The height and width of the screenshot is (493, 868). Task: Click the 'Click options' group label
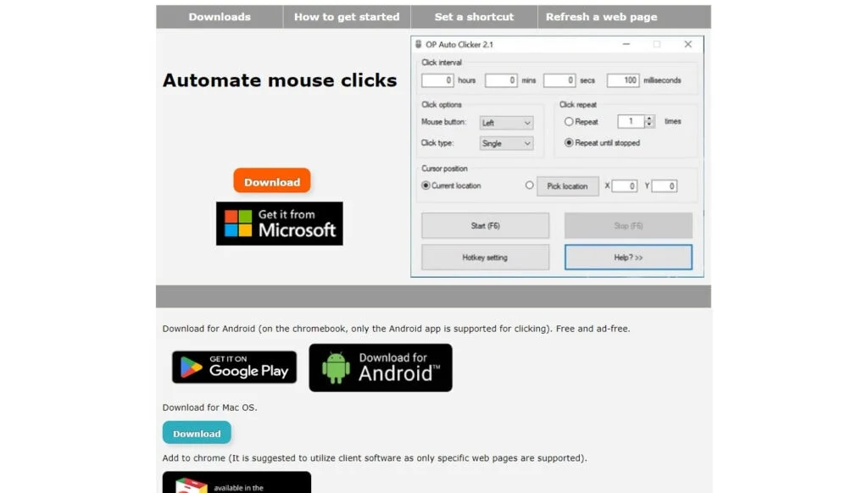[441, 104]
